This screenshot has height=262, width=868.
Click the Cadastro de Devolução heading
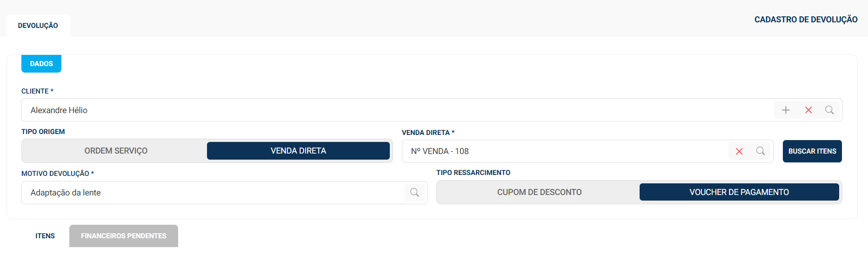pyautogui.click(x=806, y=20)
